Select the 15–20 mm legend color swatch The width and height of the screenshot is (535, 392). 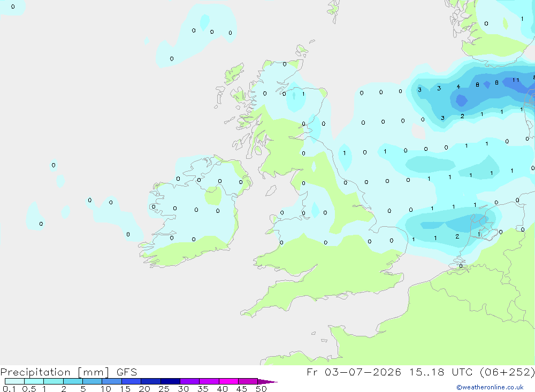pyautogui.click(x=132, y=381)
